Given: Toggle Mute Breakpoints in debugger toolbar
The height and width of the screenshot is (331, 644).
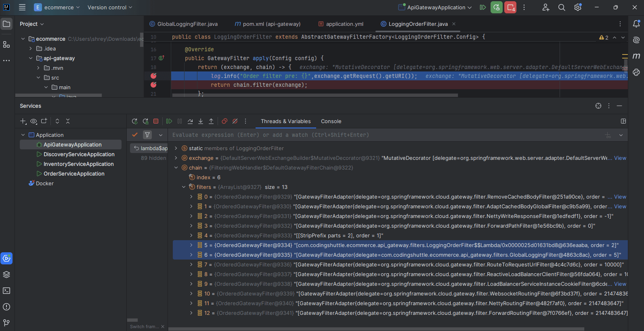Looking at the screenshot, I should [x=235, y=121].
